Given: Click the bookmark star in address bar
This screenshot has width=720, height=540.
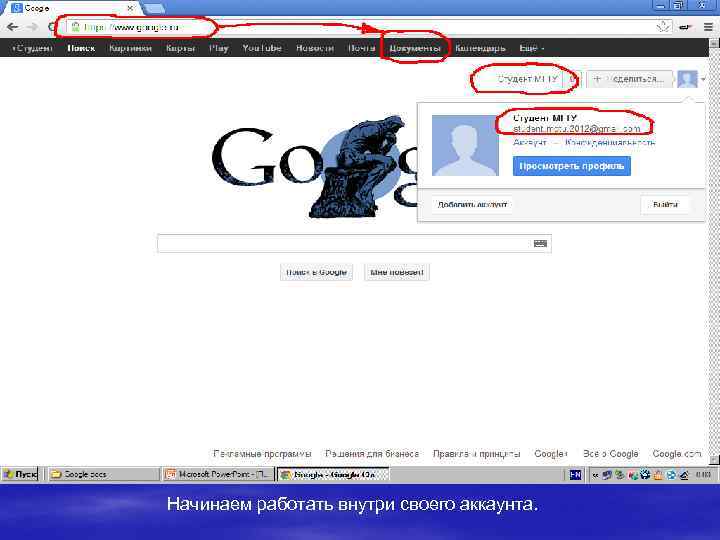Looking at the screenshot, I should pos(663,27).
